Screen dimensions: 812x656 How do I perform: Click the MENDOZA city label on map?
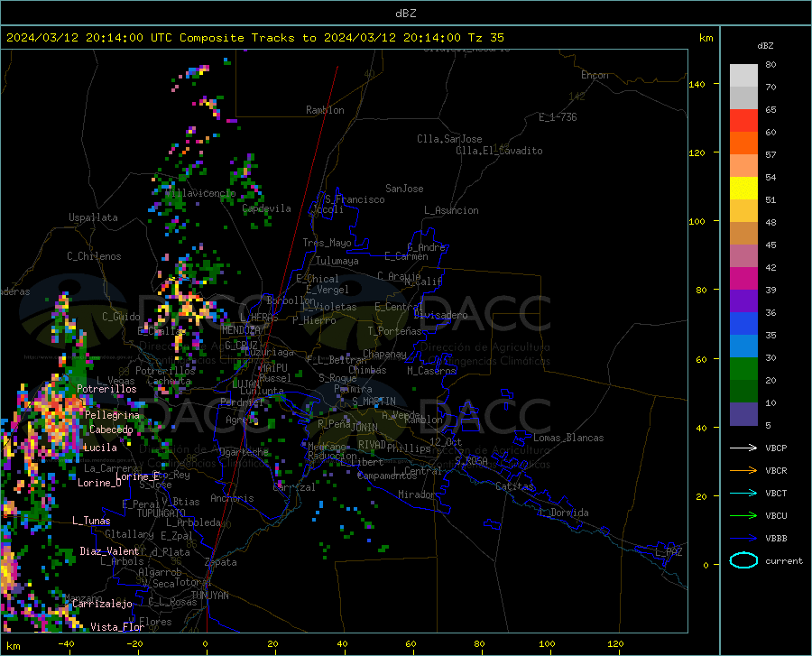click(240, 330)
